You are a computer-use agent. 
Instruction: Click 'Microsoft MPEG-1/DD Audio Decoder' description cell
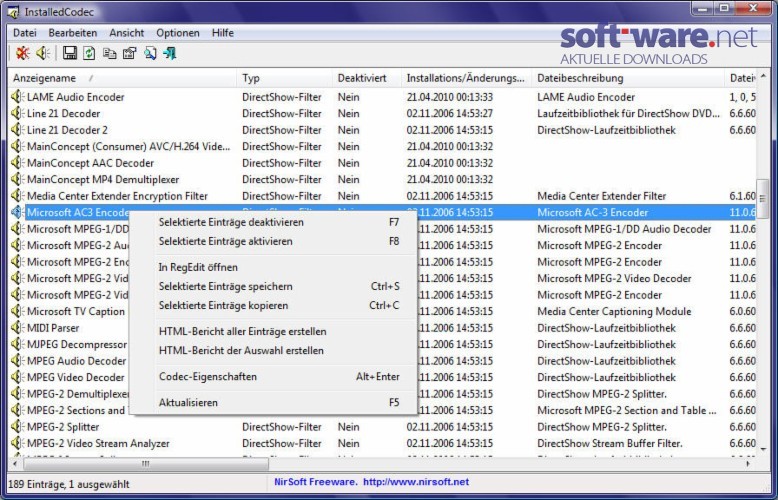pos(624,229)
